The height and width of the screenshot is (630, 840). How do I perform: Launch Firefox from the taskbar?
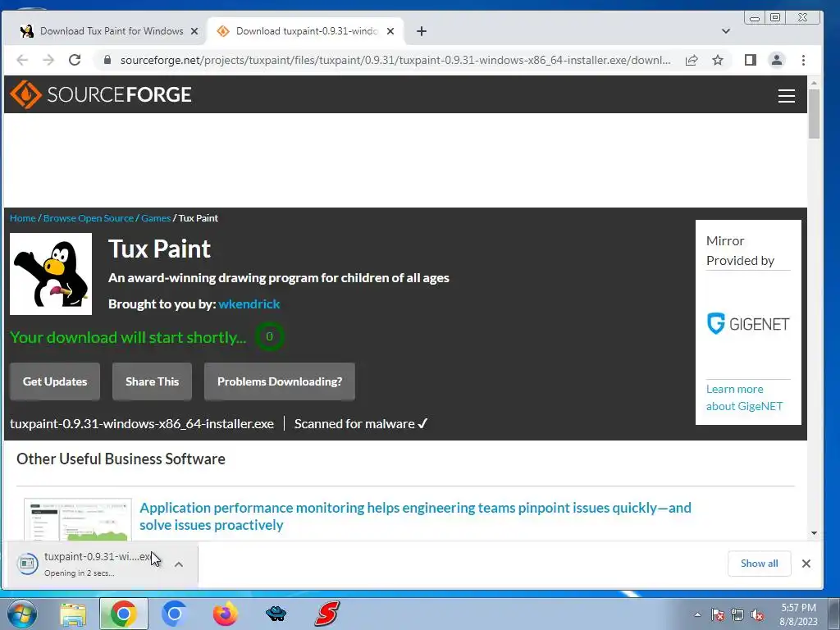[225, 614]
